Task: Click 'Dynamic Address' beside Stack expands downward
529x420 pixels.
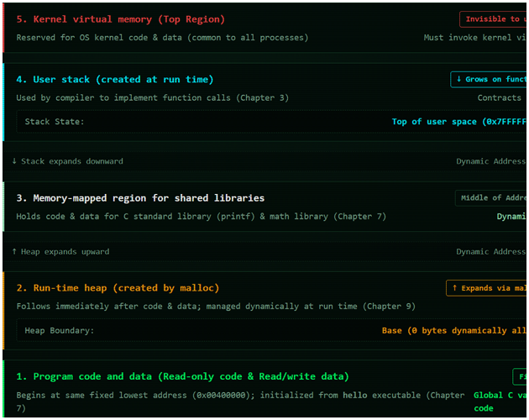Action: click(x=491, y=161)
